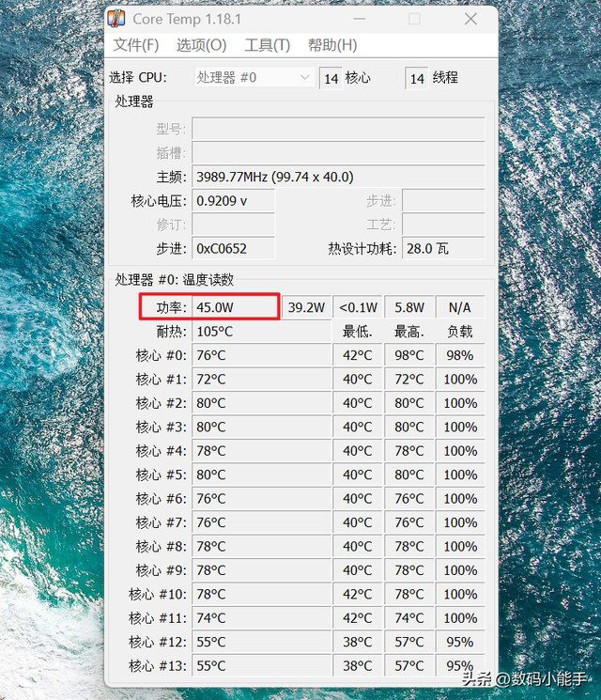601x700 pixels.
Task: Click the 45.0W power reading
Action: (x=236, y=307)
